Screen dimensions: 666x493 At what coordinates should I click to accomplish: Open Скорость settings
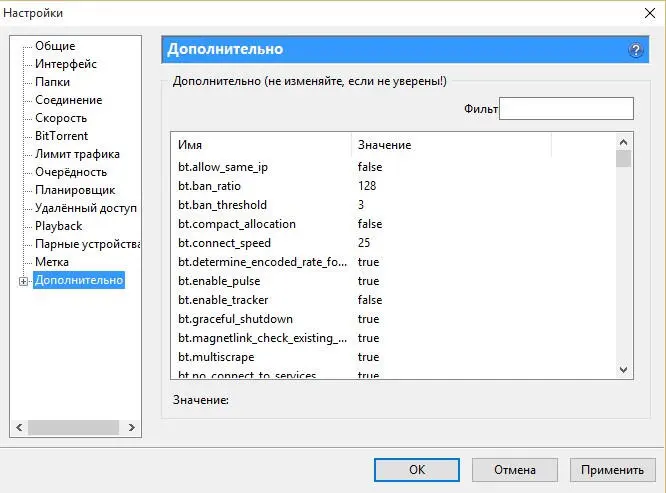(x=61, y=118)
